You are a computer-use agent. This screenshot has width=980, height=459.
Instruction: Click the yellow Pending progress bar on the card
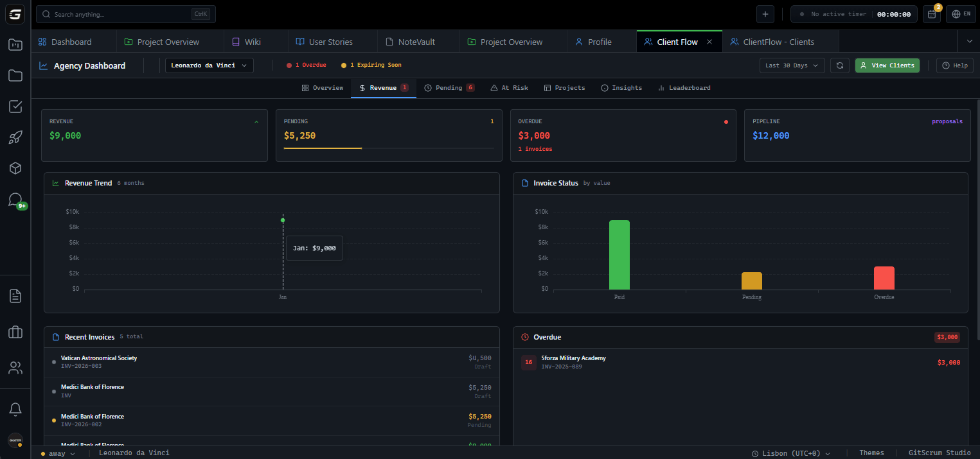click(x=323, y=150)
